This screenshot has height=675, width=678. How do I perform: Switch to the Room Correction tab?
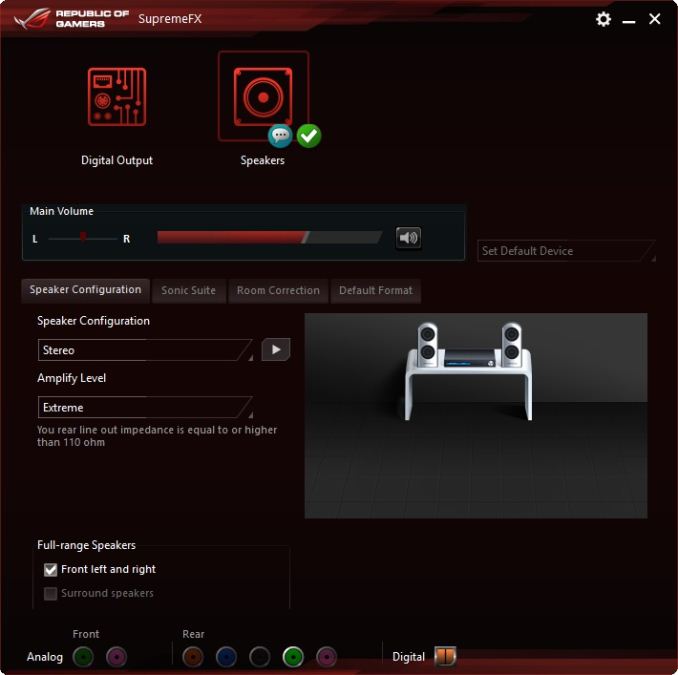click(278, 291)
